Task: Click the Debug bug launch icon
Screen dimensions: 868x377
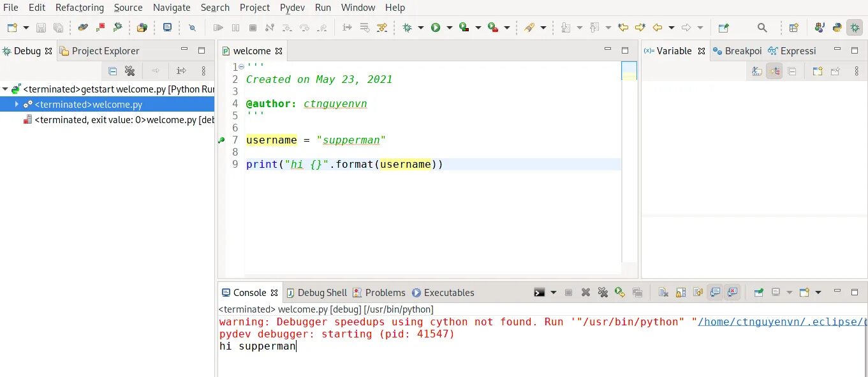Action: pyautogui.click(x=407, y=27)
